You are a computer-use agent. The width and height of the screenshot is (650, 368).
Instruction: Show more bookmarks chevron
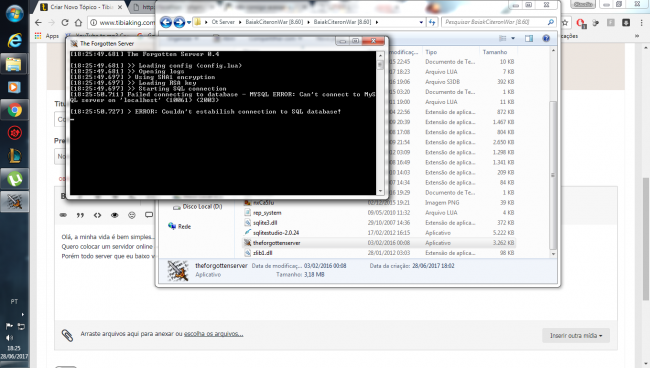pos(637,36)
